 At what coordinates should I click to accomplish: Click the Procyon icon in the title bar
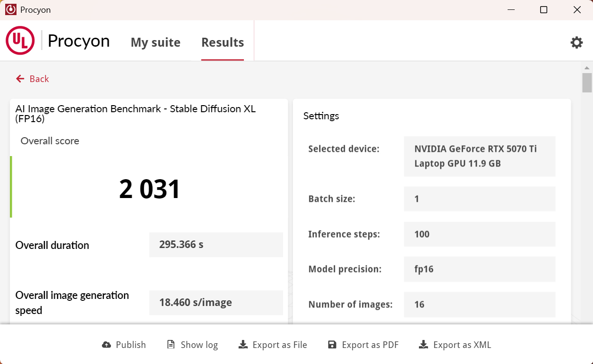10,9
